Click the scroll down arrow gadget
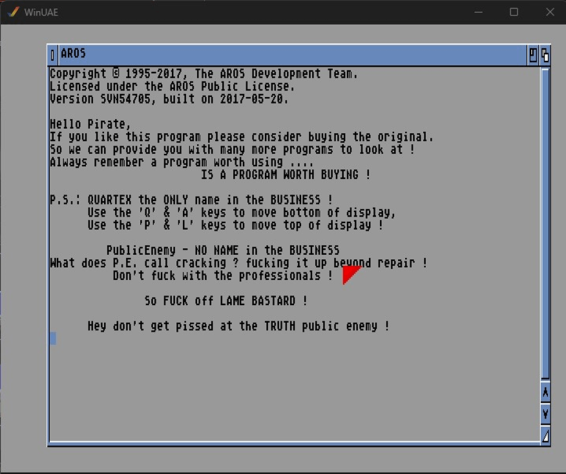This screenshot has width=566, height=474. click(545, 414)
